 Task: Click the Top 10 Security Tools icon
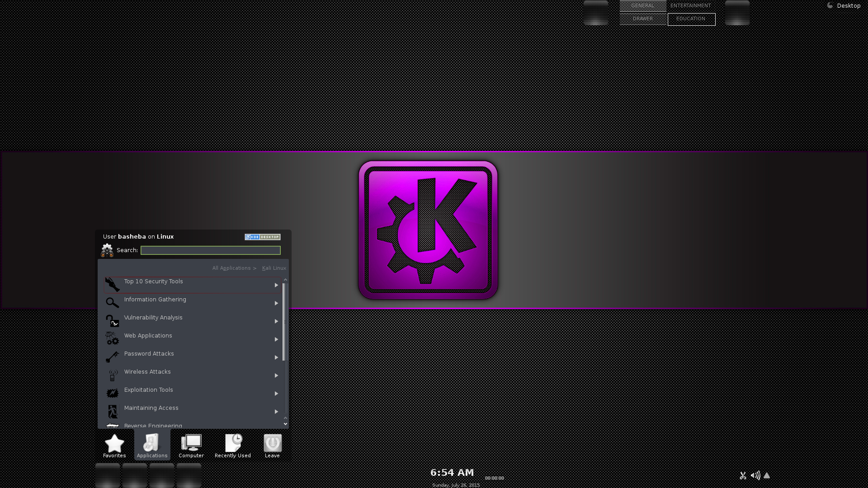(x=112, y=285)
